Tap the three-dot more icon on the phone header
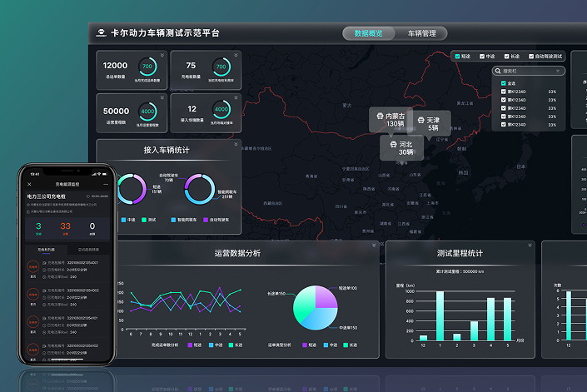This screenshot has height=392, width=587. 106,183
